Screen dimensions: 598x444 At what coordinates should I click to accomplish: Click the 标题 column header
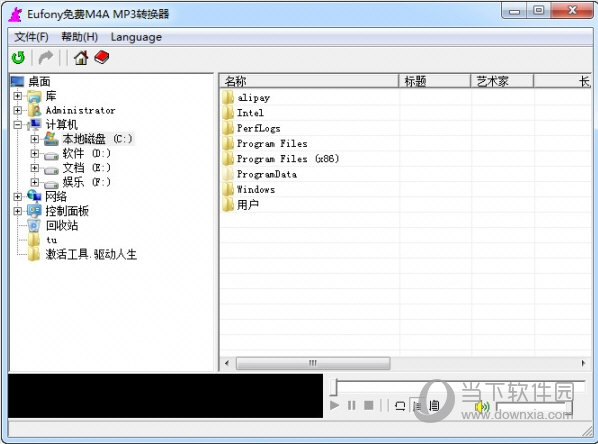click(x=435, y=81)
